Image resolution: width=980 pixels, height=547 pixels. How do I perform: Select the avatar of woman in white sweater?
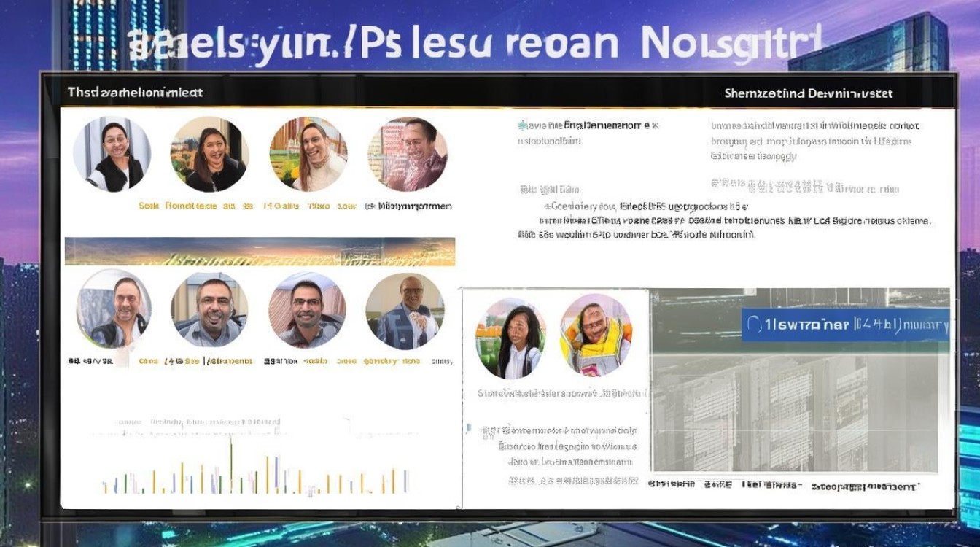pos(308,155)
